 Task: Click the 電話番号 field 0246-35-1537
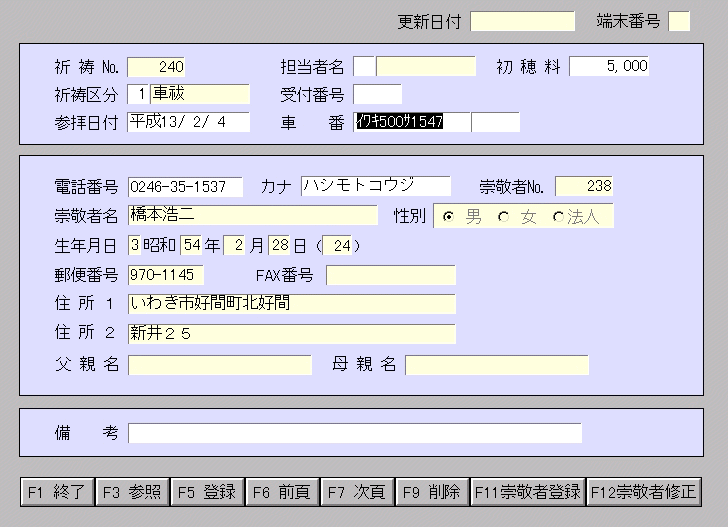[x=185, y=187]
